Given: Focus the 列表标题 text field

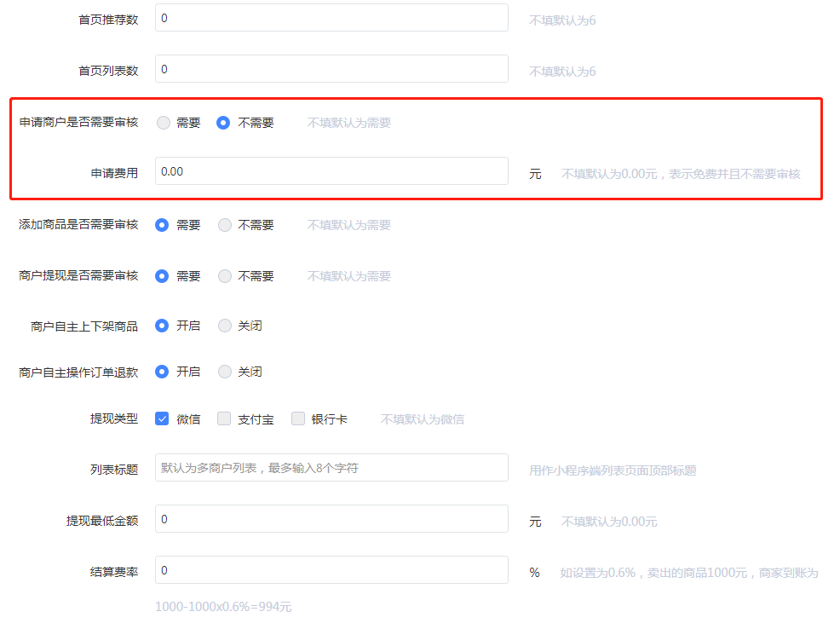Looking at the screenshot, I should (x=331, y=468).
